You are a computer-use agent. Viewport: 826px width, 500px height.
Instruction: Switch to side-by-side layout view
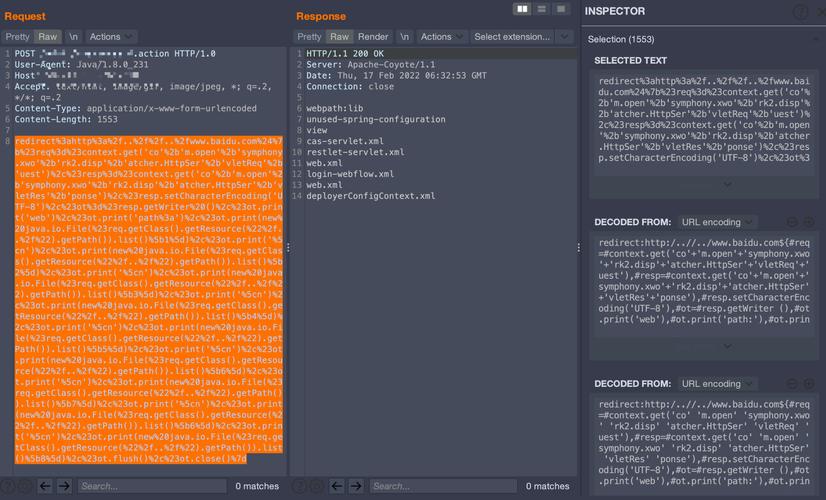[522, 9]
